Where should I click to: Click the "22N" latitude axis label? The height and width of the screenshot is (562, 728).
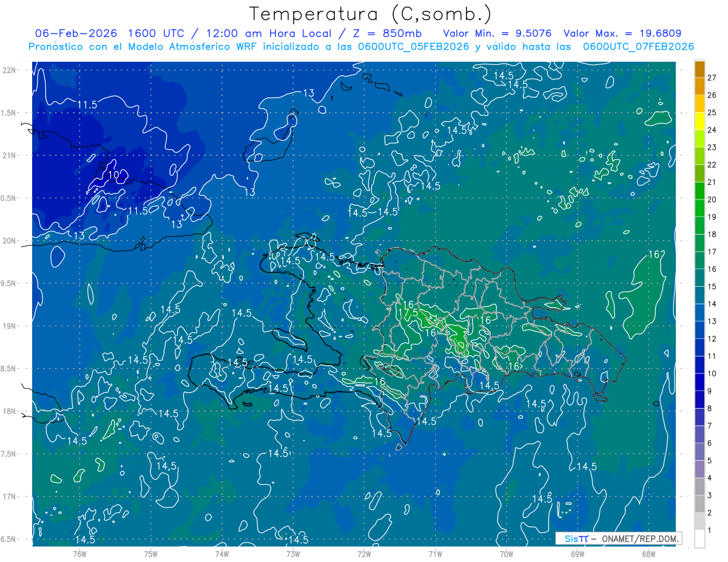coord(10,70)
